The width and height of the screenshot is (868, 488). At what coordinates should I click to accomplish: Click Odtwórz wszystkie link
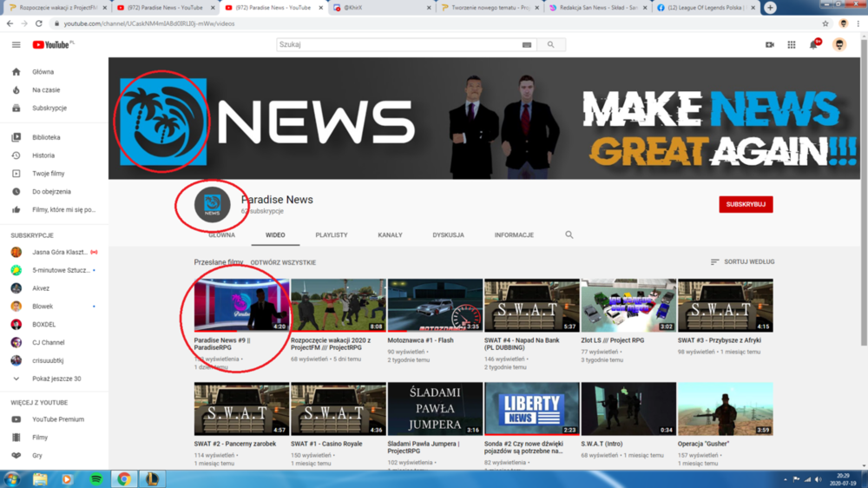(x=284, y=262)
